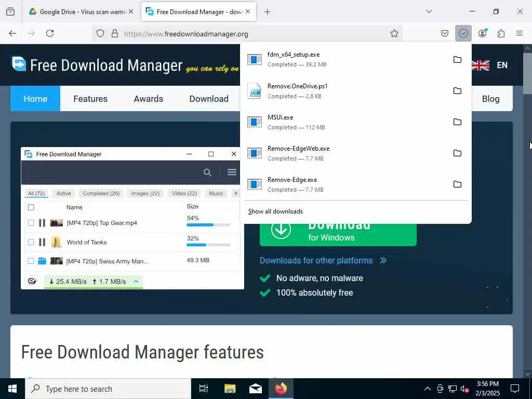
Task: Open containing folder for fdm_x64_setup.exe
Action: 457,60
